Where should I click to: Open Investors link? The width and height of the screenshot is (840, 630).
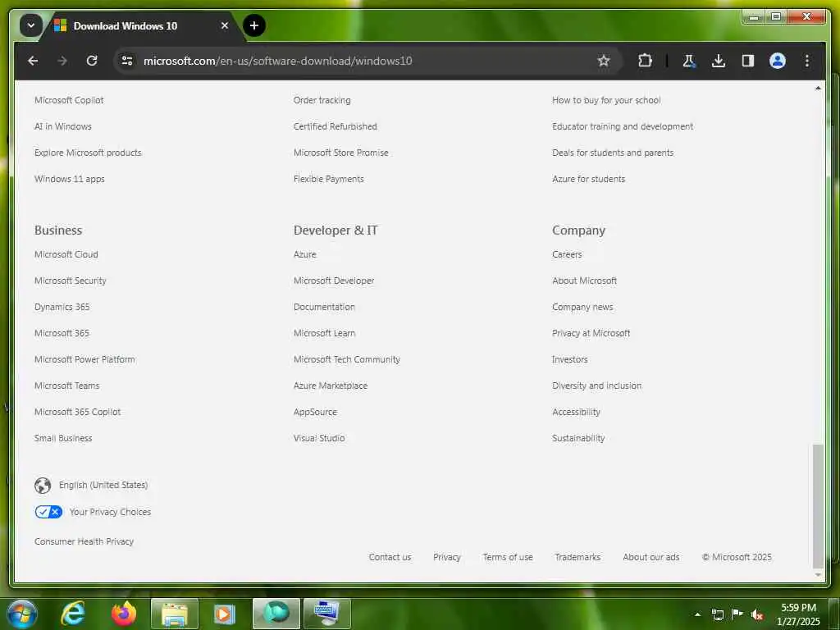point(570,359)
